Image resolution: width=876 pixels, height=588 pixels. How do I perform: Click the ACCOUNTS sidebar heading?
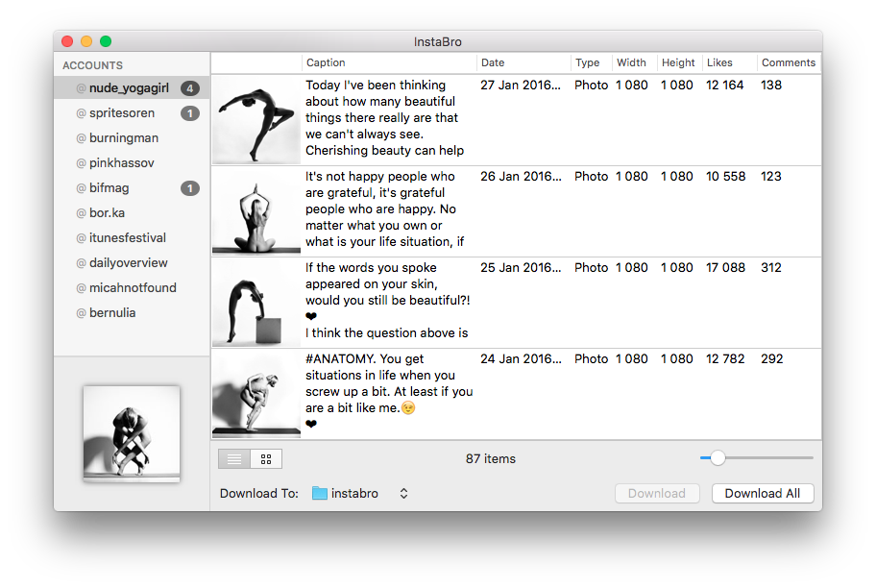pyautogui.click(x=93, y=65)
